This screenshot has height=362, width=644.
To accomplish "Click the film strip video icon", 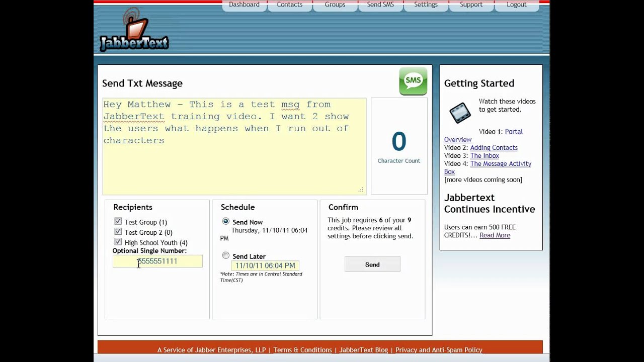I will (460, 113).
